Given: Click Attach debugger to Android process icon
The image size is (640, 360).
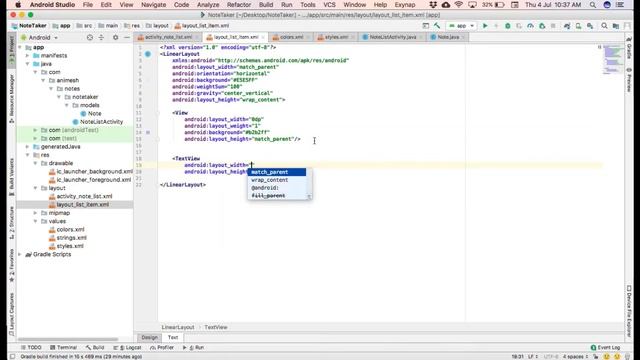Looking at the screenshot, I should [542, 26].
